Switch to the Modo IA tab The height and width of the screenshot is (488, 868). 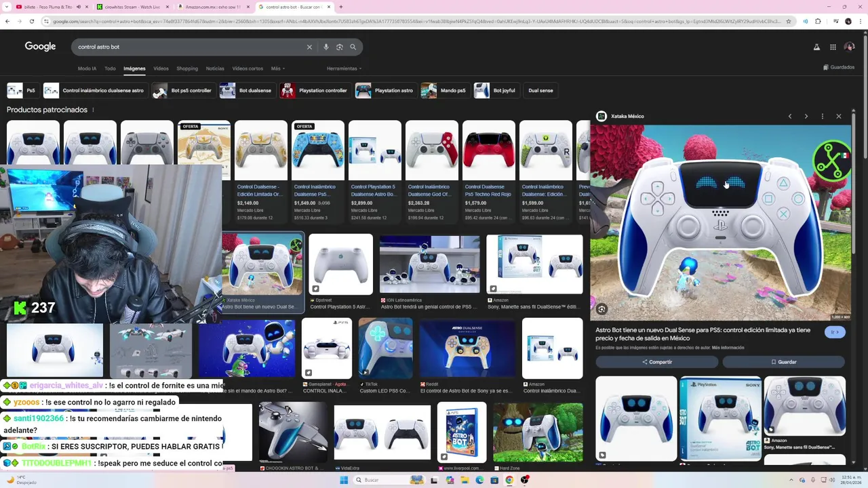(87, 68)
